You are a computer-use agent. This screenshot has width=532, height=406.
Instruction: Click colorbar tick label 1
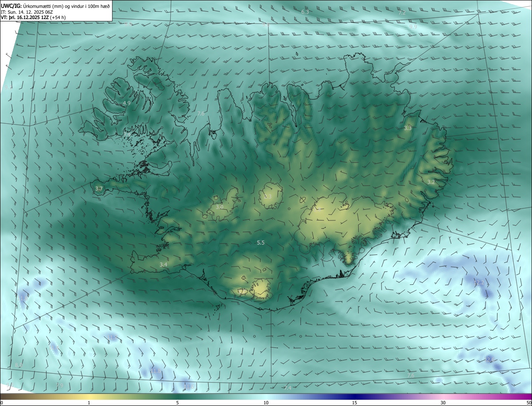point(89,403)
